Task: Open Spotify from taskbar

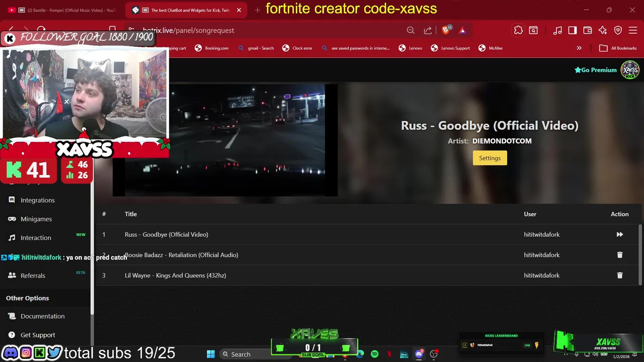Action: click(x=374, y=354)
